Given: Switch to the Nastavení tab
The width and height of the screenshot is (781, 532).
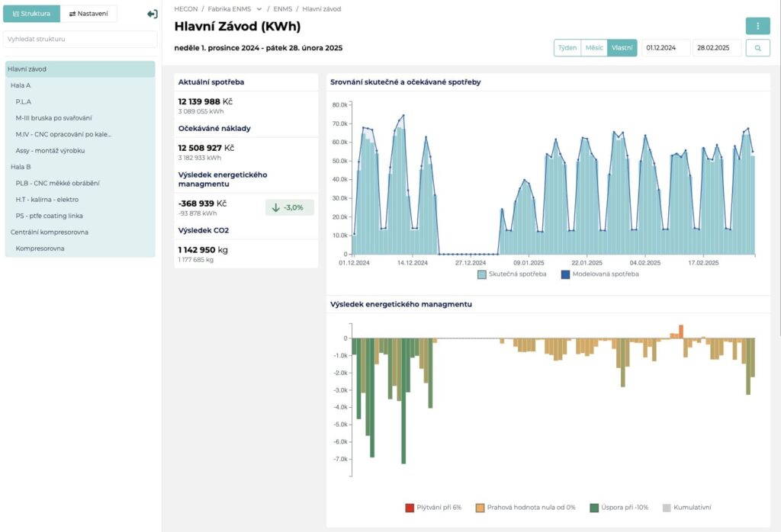Looking at the screenshot, I should (x=88, y=14).
